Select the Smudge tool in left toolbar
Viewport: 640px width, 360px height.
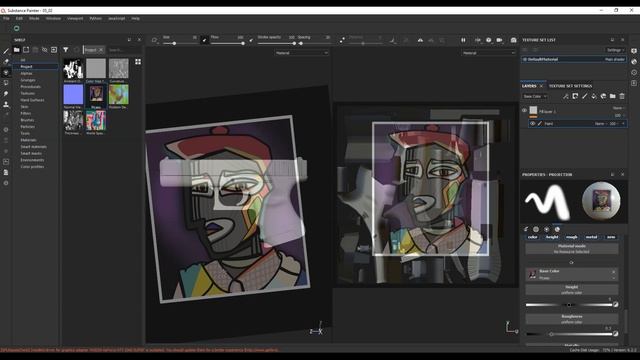[6, 94]
